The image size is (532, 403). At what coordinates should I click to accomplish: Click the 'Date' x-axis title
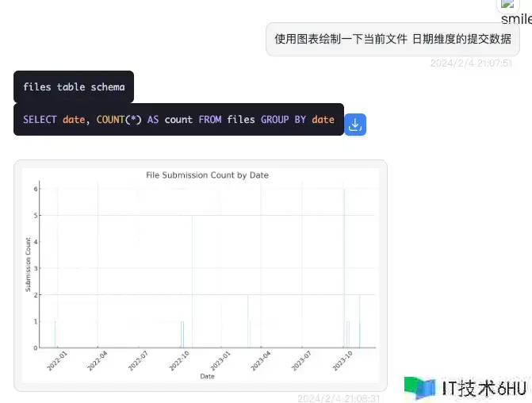[207, 376]
